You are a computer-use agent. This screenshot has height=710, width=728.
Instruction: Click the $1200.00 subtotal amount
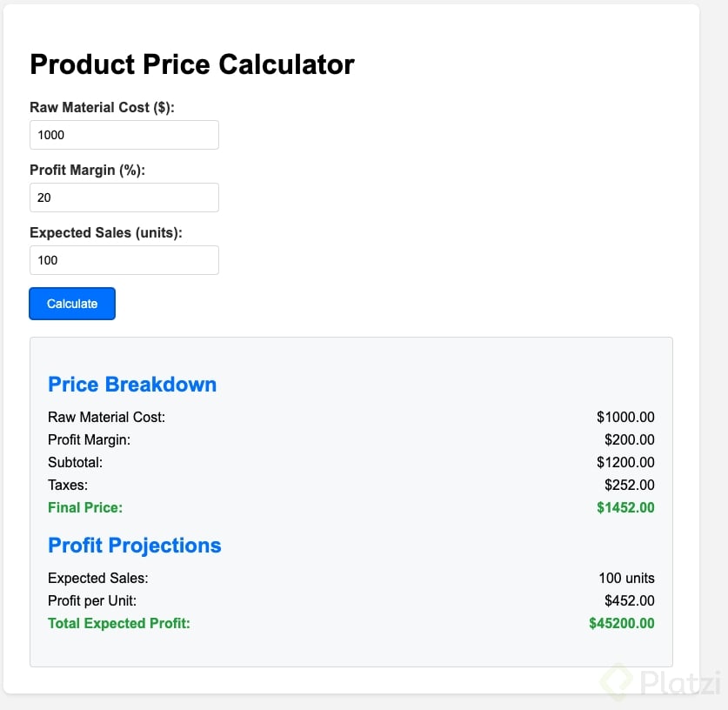pos(625,462)
